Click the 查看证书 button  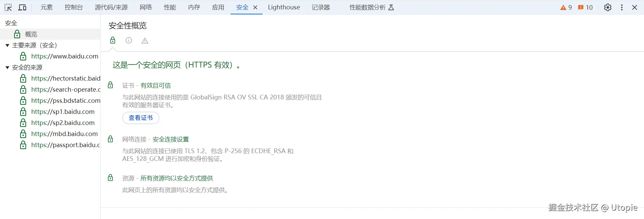coord(141,118)
